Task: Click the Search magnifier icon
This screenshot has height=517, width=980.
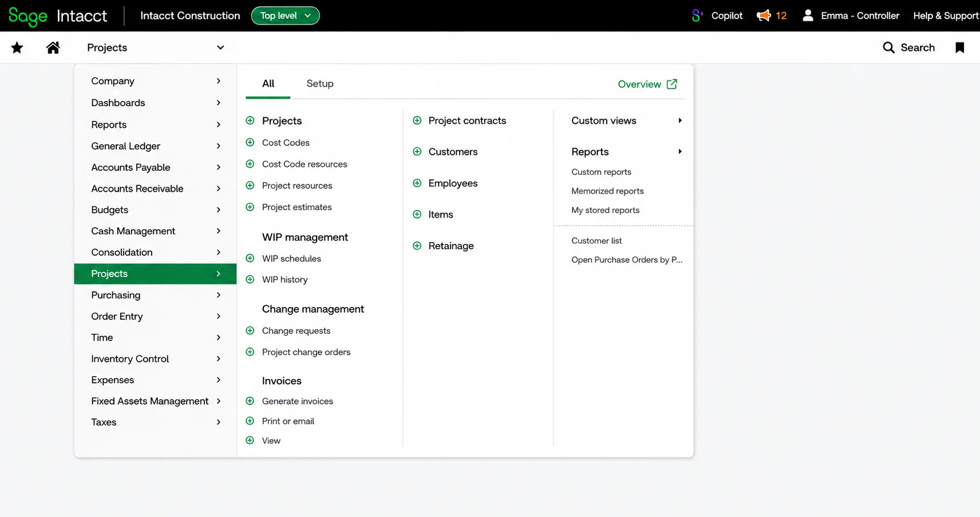Action: coord(889,48)
